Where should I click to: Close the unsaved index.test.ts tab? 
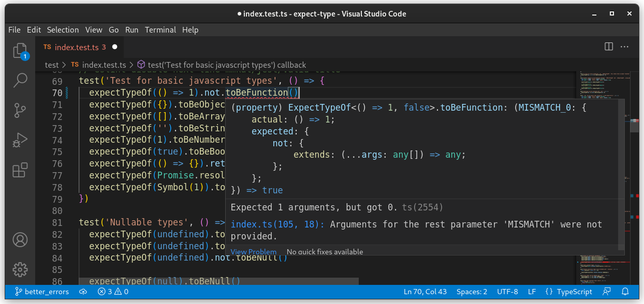pos(115,47)
